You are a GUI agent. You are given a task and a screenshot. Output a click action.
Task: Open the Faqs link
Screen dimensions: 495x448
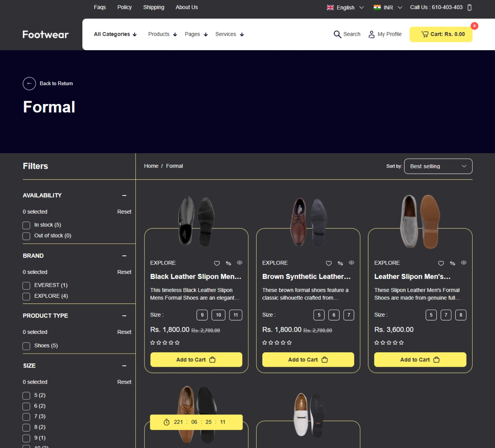click(100, 7)
